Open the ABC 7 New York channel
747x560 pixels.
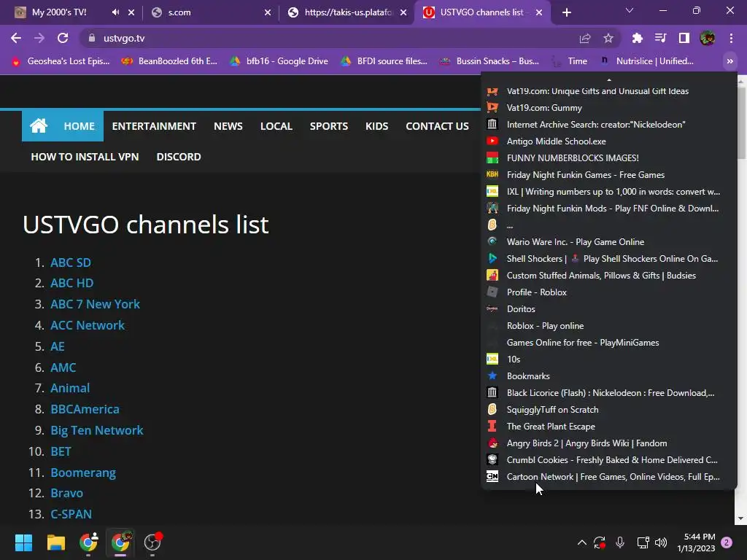click(96, 304)
